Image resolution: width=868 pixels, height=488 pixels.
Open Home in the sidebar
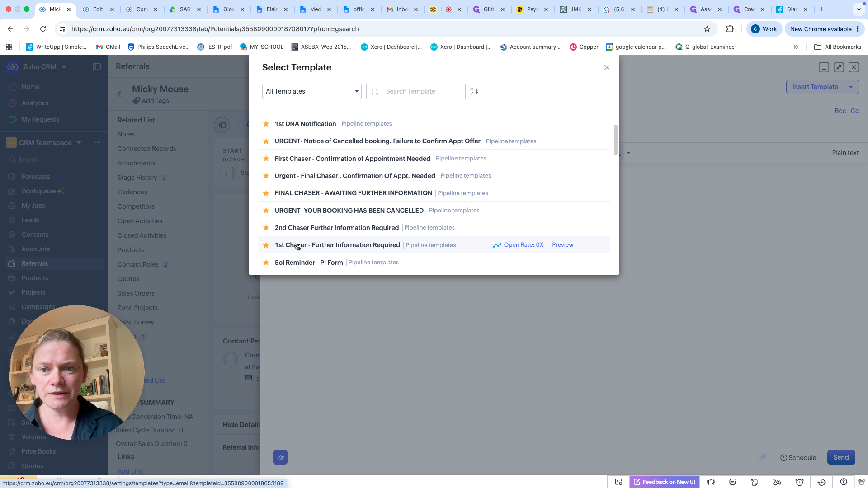click(30, 87)
